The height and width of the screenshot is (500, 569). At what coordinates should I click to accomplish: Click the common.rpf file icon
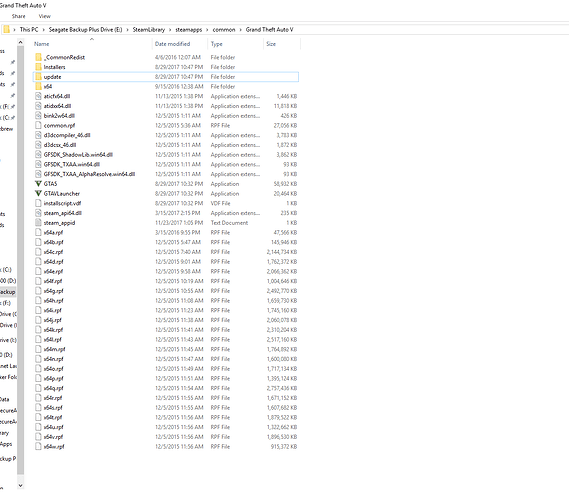pyautogui.click(x=38, y=126)
